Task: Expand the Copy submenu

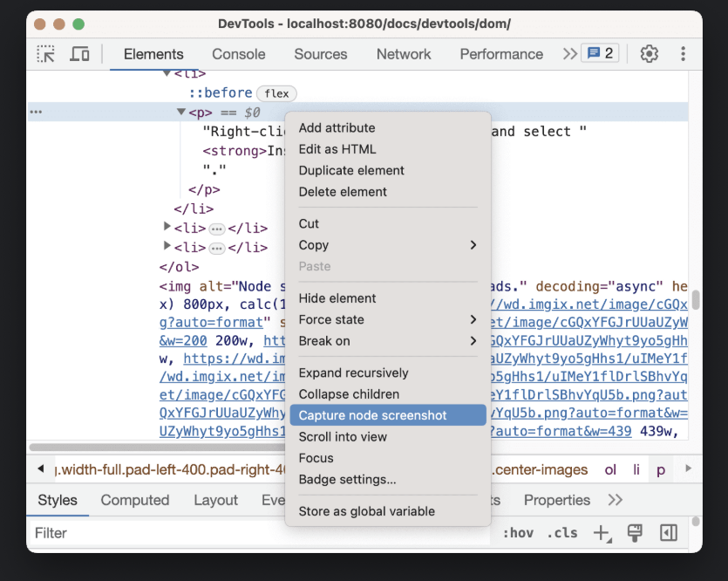Action: point(313,245)
